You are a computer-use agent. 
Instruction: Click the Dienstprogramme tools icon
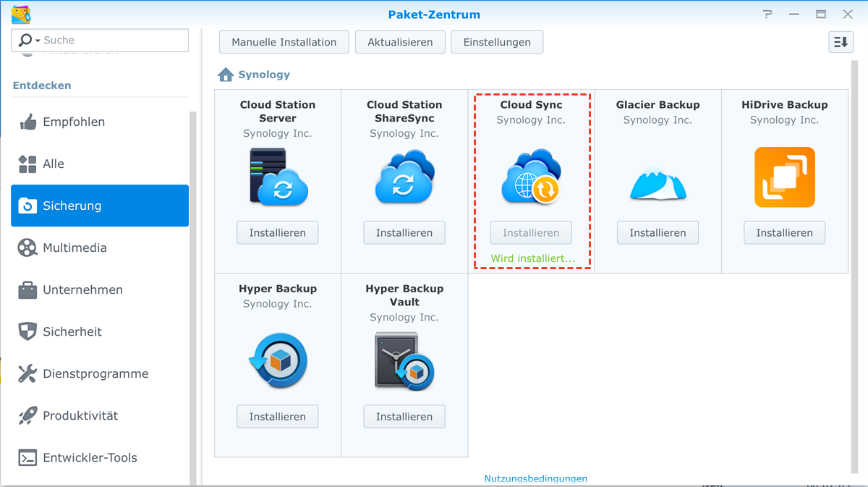(x=27, y=373)
